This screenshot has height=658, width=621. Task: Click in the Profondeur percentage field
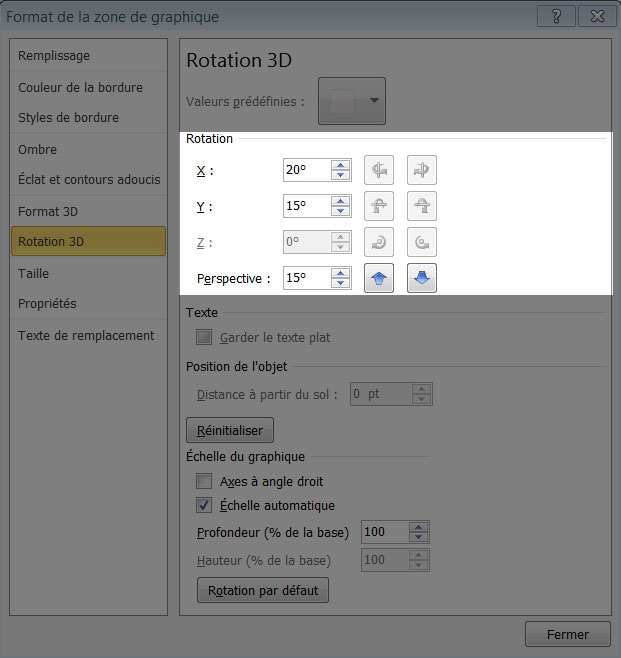click(x=385, y=532)
